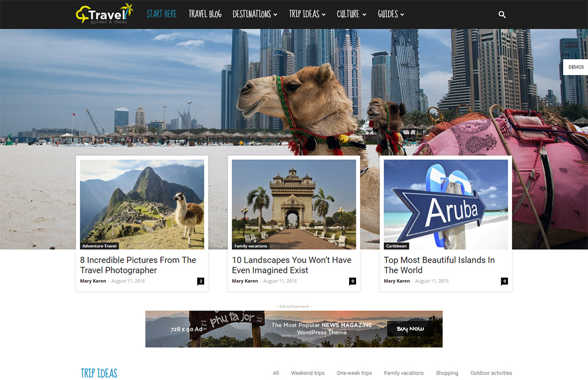Select the Family vacations filter tab

(404, 373)
